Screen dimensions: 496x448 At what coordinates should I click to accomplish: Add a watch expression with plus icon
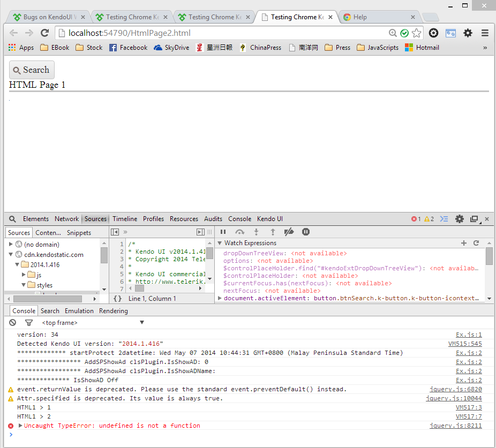(x=464, y=243)
